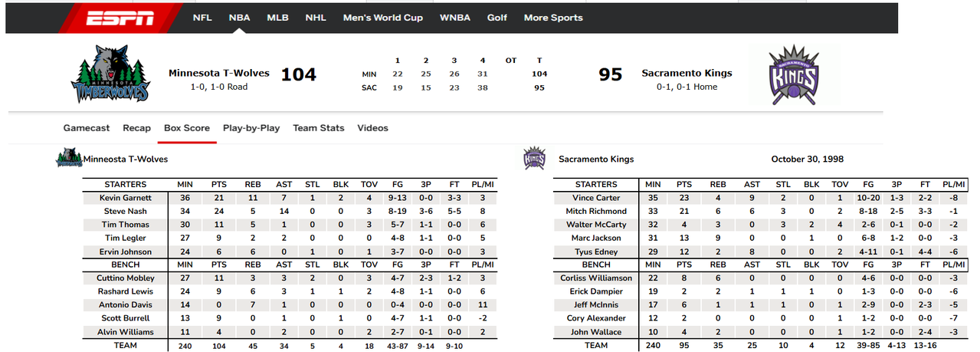Open Vince Carter player page

pos(596,198)
